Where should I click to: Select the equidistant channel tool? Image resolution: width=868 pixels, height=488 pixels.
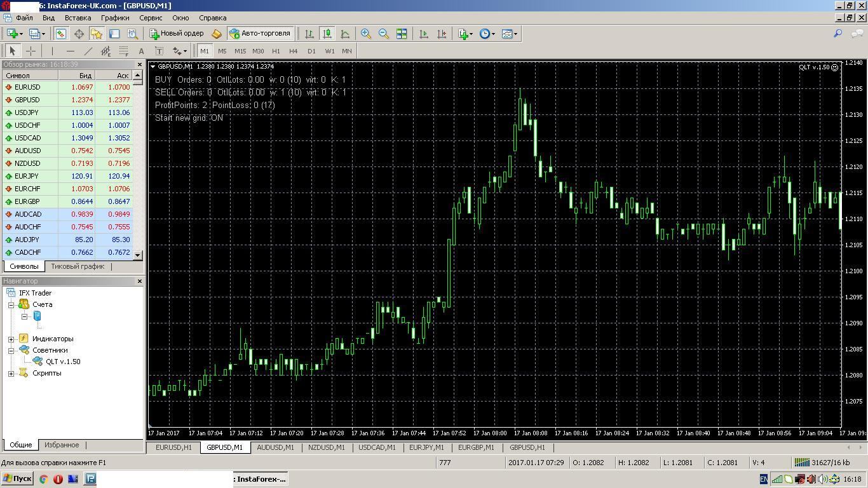[x=105, y=51]
